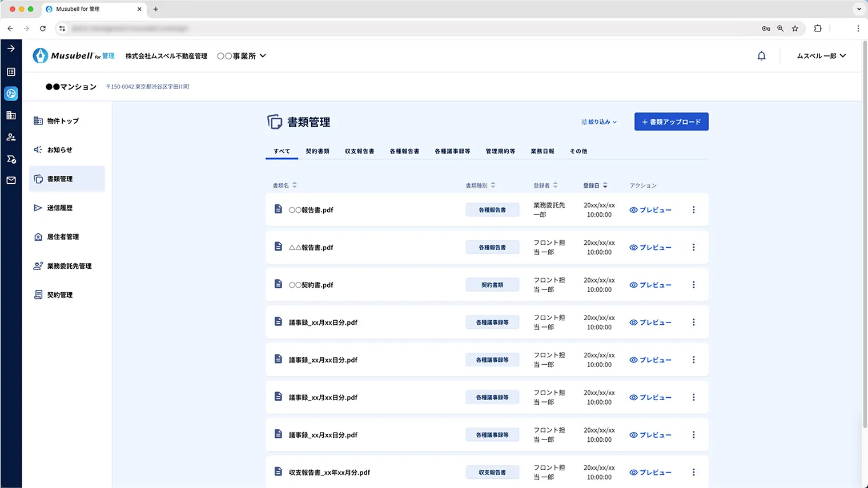
Task: Click the 書類アップロード button
Action: tap(671, 122)
